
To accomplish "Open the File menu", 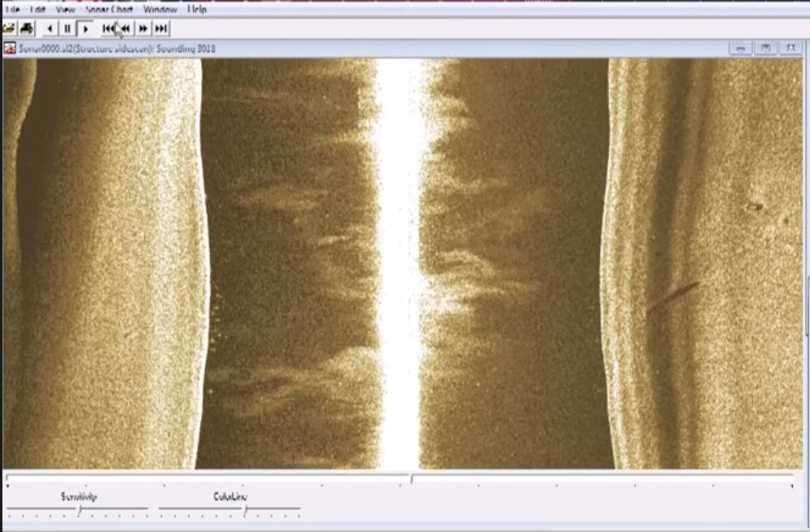I will coord(12,10).
